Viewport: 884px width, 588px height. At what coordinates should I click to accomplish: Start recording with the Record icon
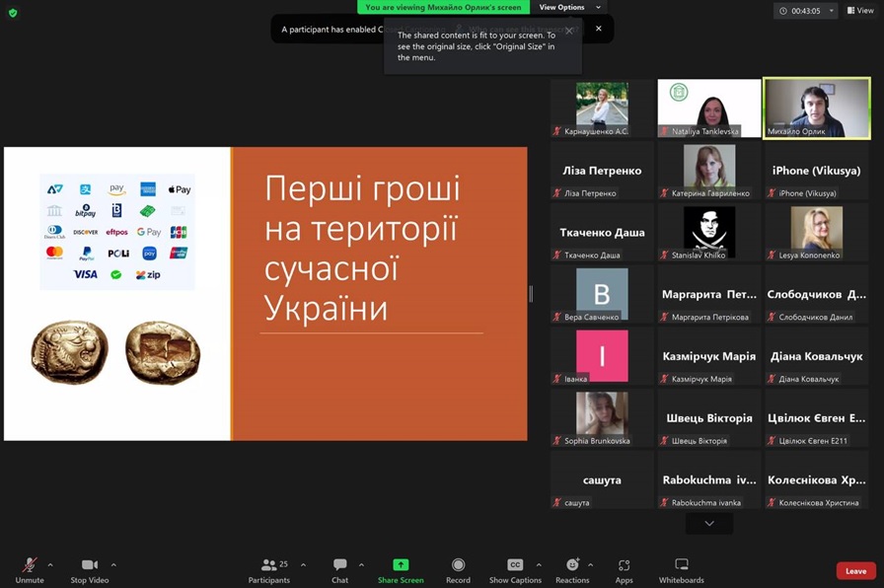pos(459,564)
